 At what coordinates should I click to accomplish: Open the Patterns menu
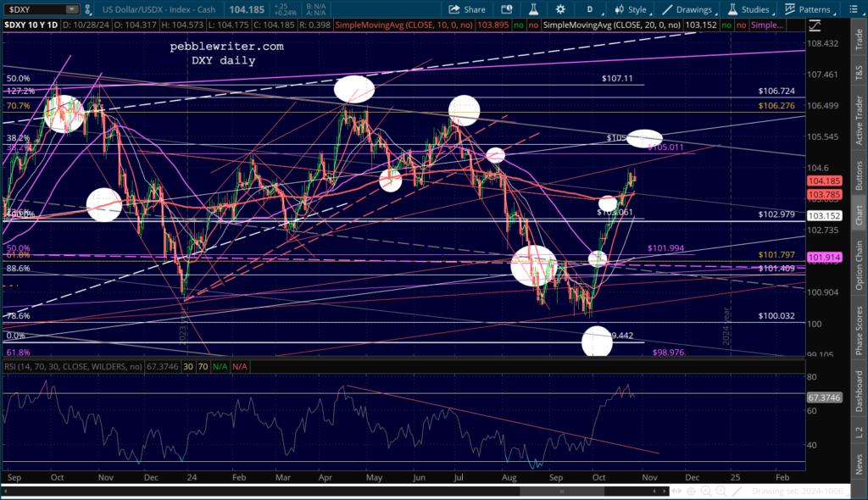pos(809,9)
